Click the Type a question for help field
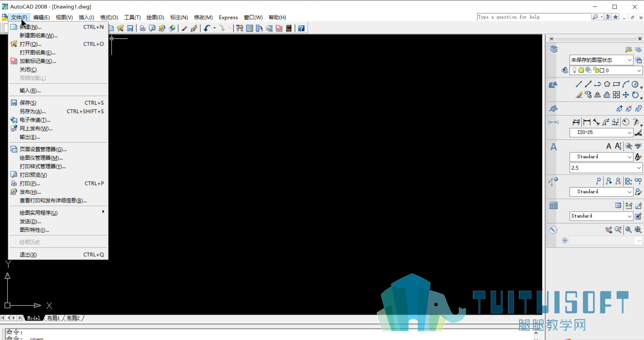The height and width of the screenshot is (340, 644). click(x=534, y=17)
